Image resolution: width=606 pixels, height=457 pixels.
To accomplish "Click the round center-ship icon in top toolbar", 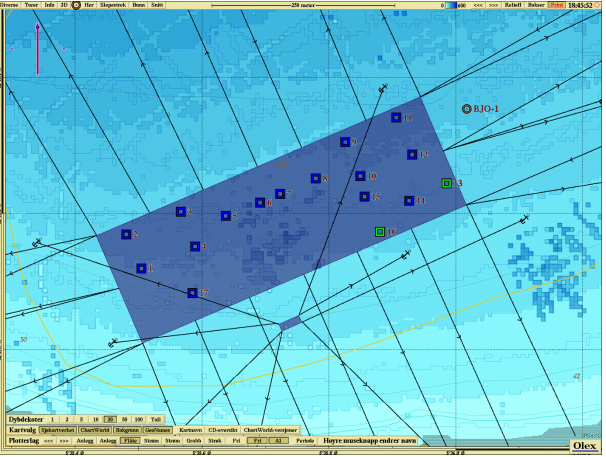I will (75, 5).
